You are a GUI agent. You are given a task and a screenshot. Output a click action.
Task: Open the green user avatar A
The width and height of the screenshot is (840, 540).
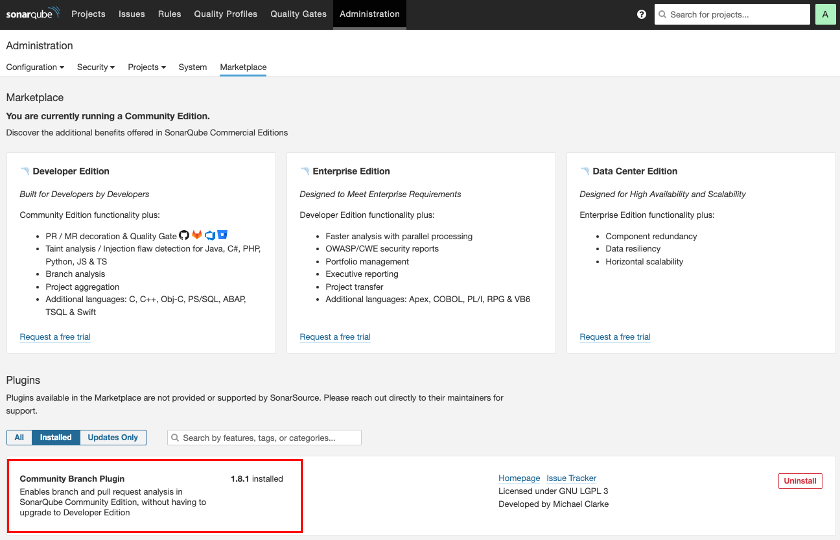point(825,14)
